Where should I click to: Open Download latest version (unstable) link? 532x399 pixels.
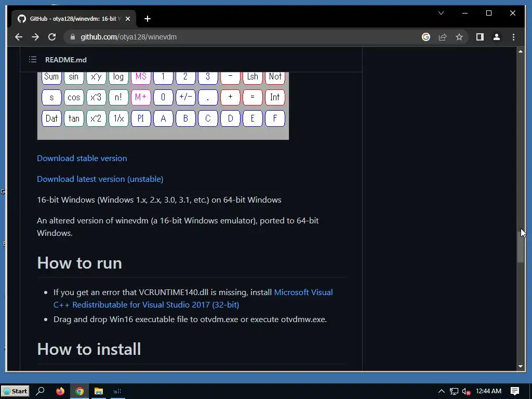100,179
